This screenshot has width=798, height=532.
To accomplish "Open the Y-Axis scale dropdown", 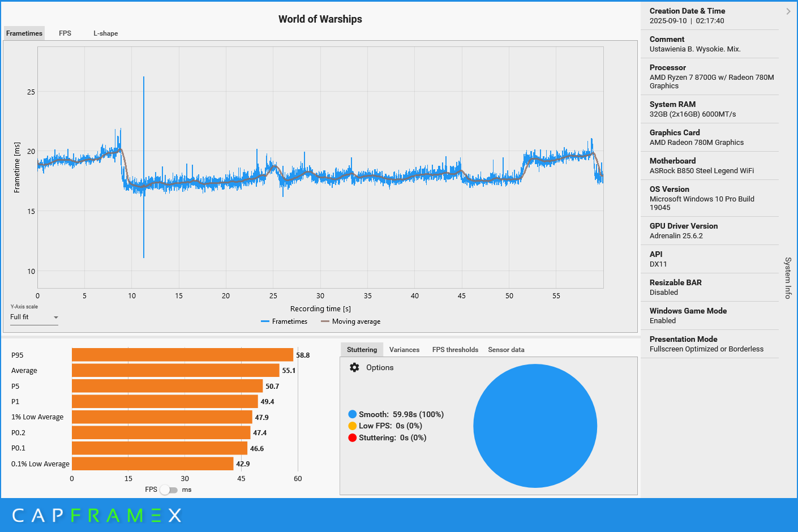I will 34,318.
